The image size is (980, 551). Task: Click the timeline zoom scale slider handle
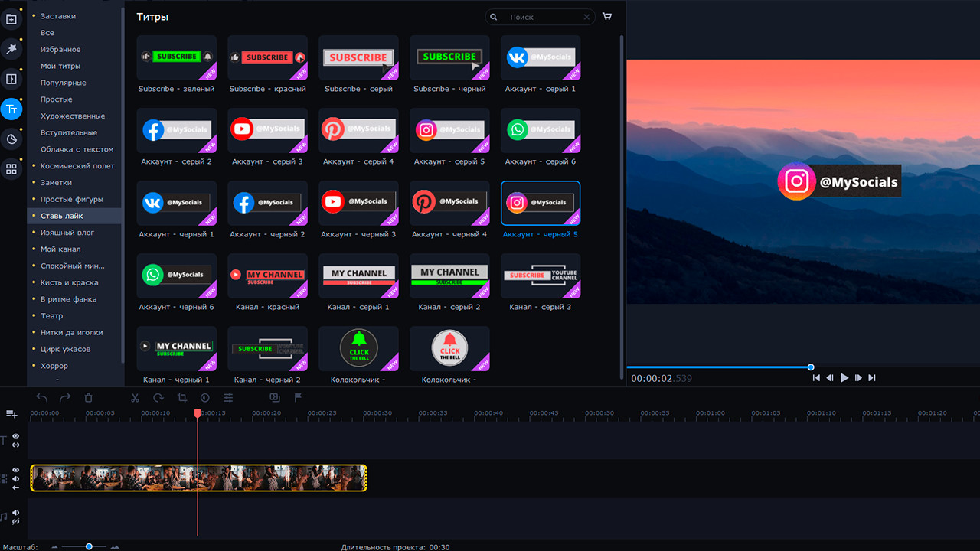(89, 546)
